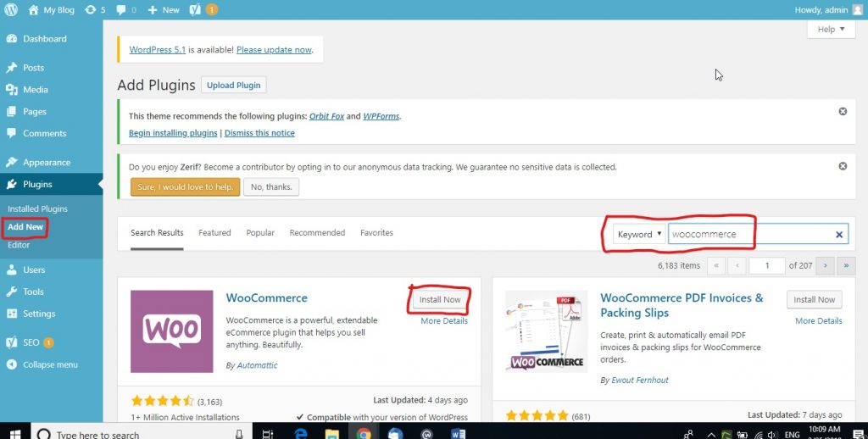Switch to the Recommended tab
This screenshot has height=439, width=868.
(317, 233)
